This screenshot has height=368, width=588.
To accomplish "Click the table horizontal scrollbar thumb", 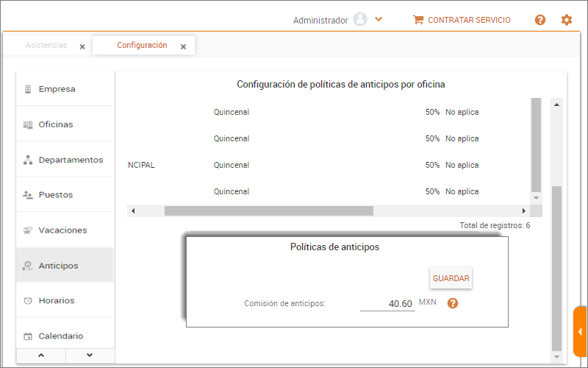I will 268,210.
